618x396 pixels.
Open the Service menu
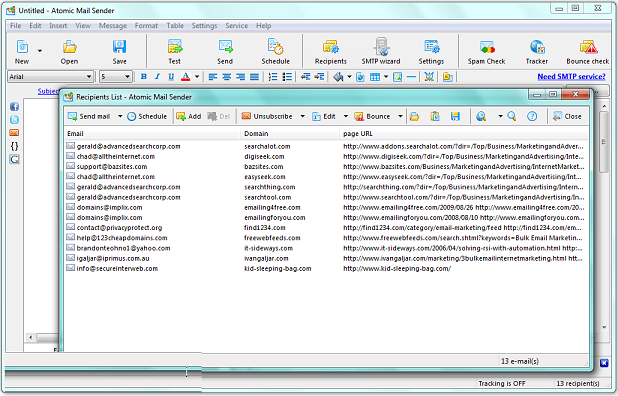point(236,26)
